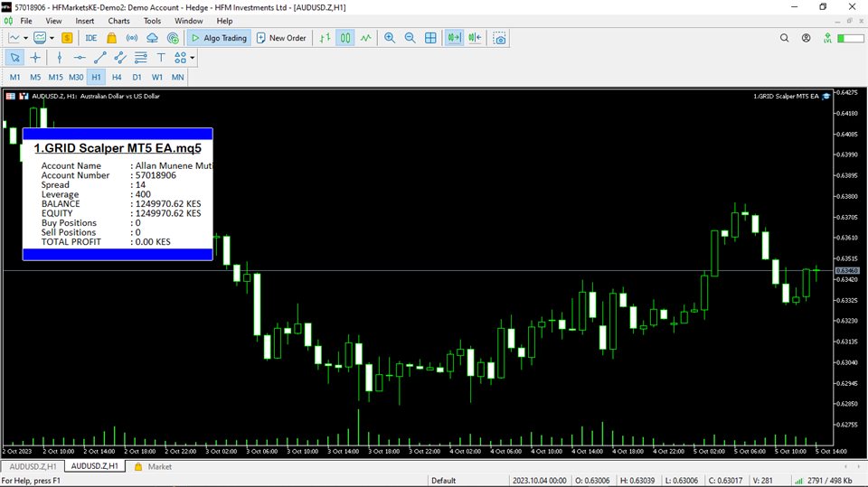This screenshot has width=868, height=487.
Task: Select the equidistant channel tool
Action: [120, 58]
